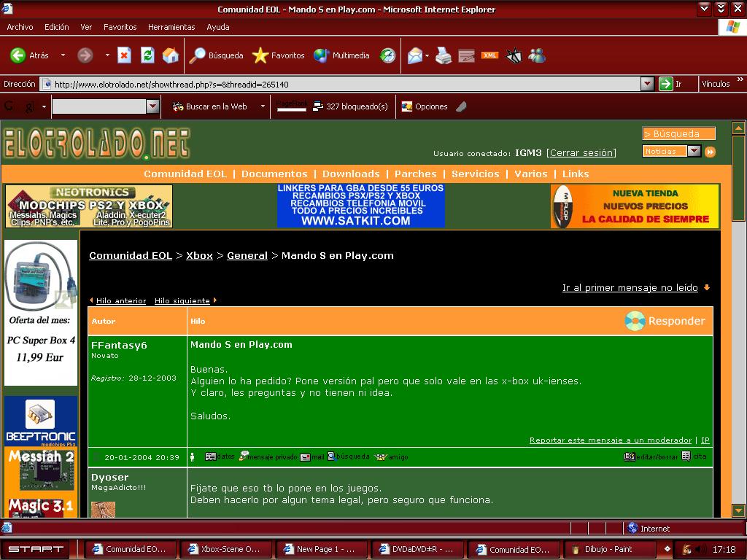Open the Google search box dropdown
The image size is (747, 560).
pos(152,106)
